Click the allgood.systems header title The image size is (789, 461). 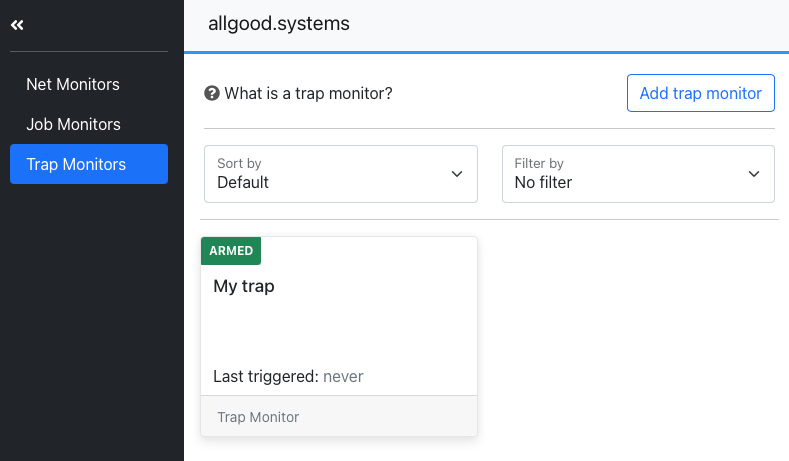(x=279, y=24)
